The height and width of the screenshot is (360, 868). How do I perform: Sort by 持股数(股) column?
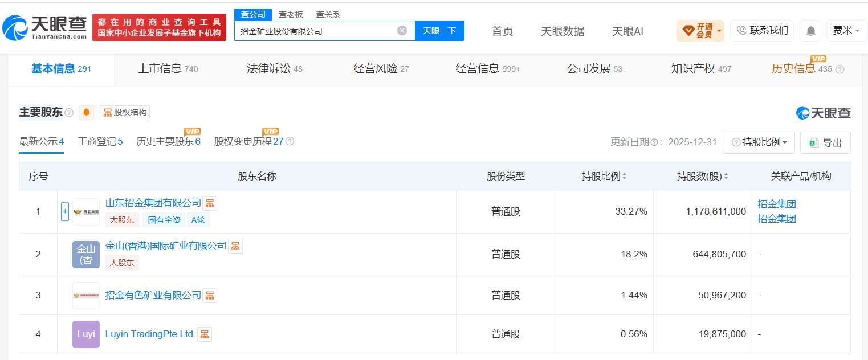click(702, 177)
